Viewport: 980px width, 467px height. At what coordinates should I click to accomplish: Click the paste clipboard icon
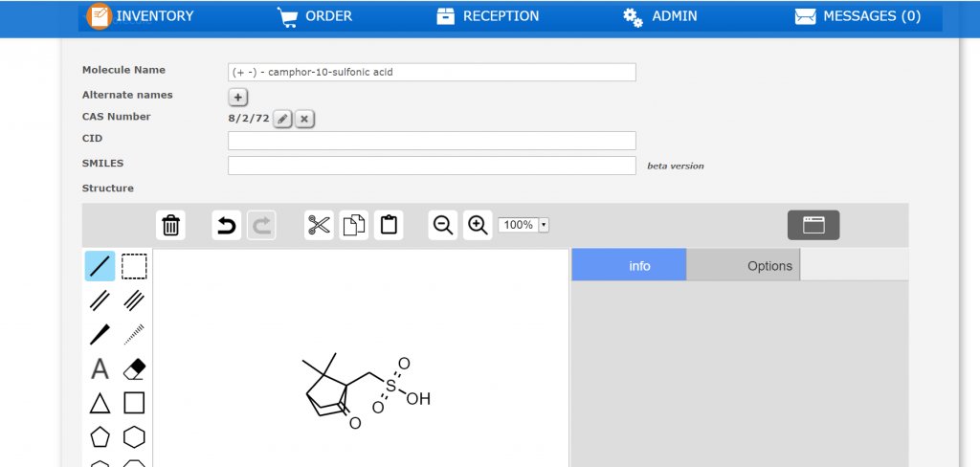point(388,225)
